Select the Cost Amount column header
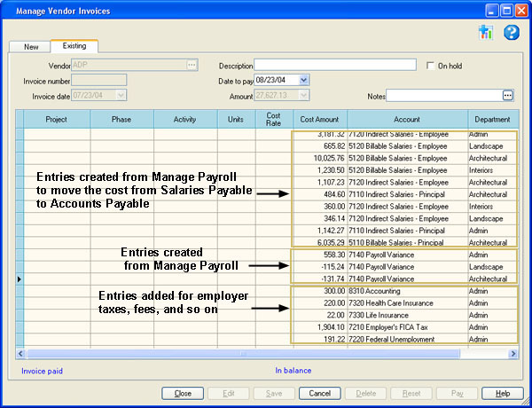Viewport: 532px width, 408px height. coord(320,119)
